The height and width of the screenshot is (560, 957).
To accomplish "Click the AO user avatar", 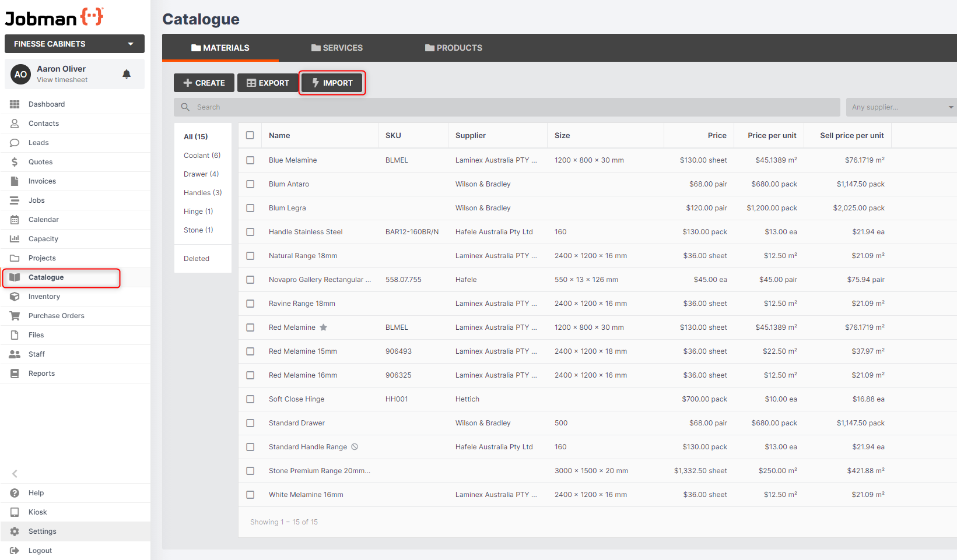I will coord(20,74).
